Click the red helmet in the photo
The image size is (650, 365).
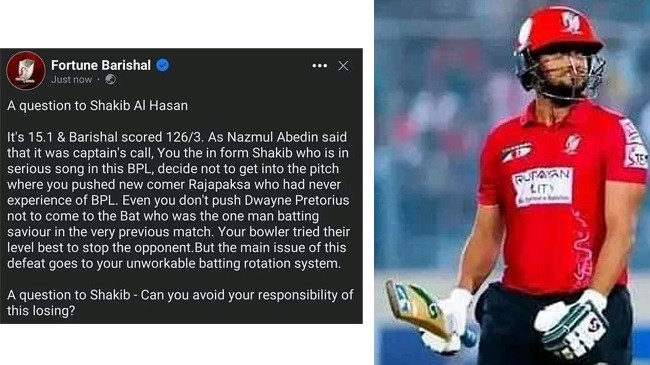[x=559, y=33]
